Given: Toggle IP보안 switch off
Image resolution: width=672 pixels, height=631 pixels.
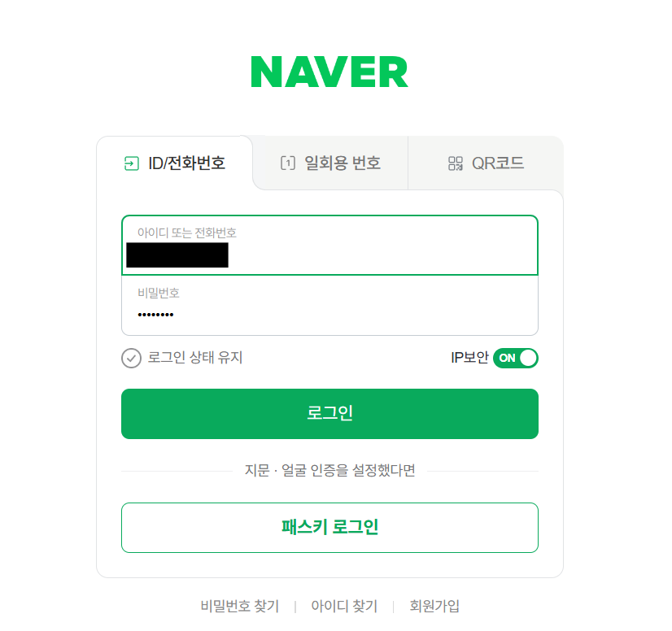Looking at the screenshot, I should coord(516,358).
